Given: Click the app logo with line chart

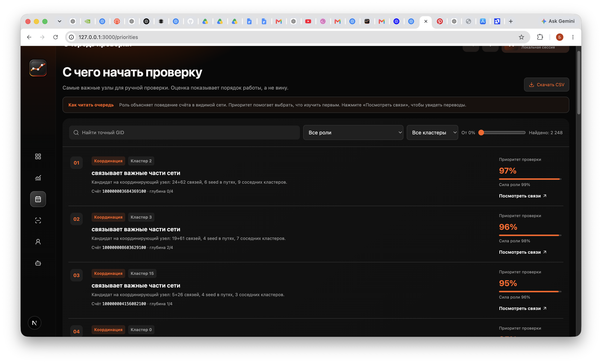Looking at the screenshot, I should [x=38, y=68].
